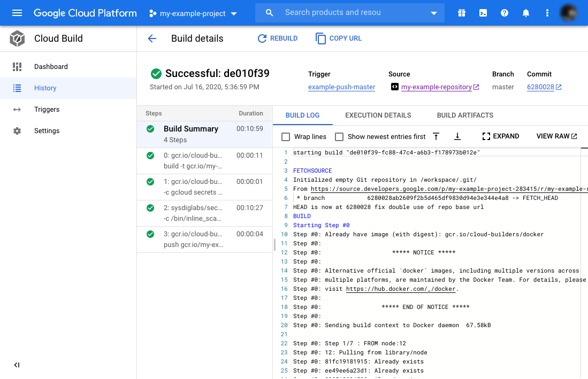Click the EXPAND log button
This screenshot has width=588, height=379.
click(501, 136)
